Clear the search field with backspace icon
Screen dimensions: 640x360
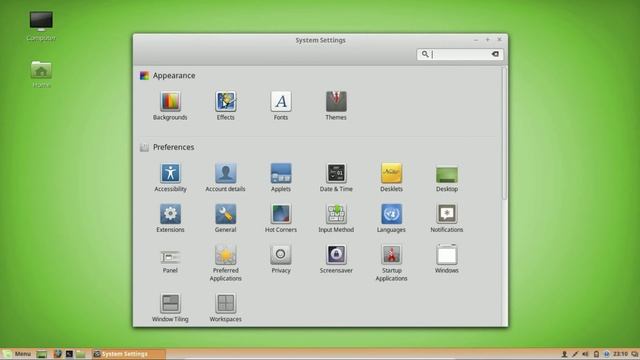pyautogui.click(x=495, y=54)
